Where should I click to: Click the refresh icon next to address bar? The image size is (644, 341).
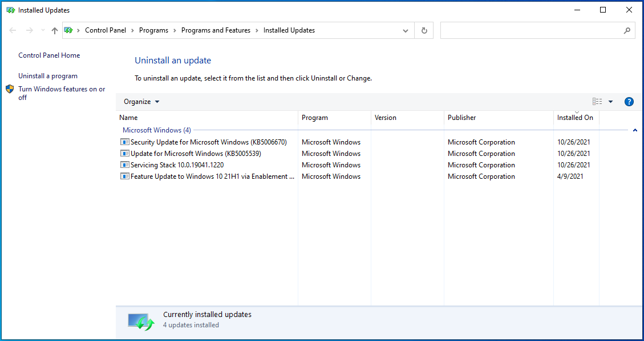(423, 30)
